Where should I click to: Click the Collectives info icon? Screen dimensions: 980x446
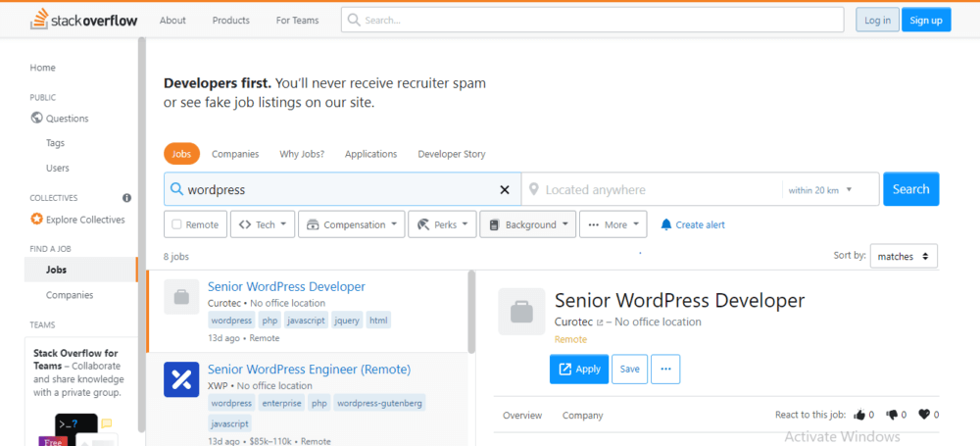126,198
